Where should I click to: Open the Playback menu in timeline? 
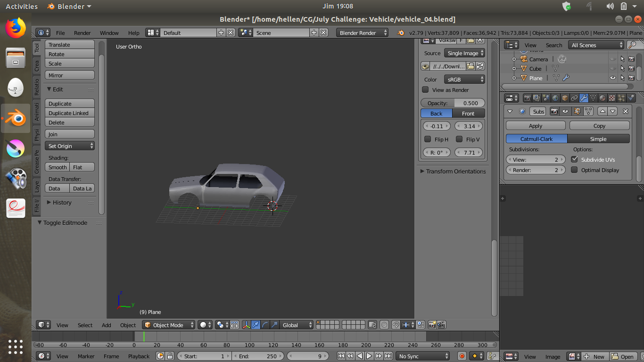coord(139,356)
